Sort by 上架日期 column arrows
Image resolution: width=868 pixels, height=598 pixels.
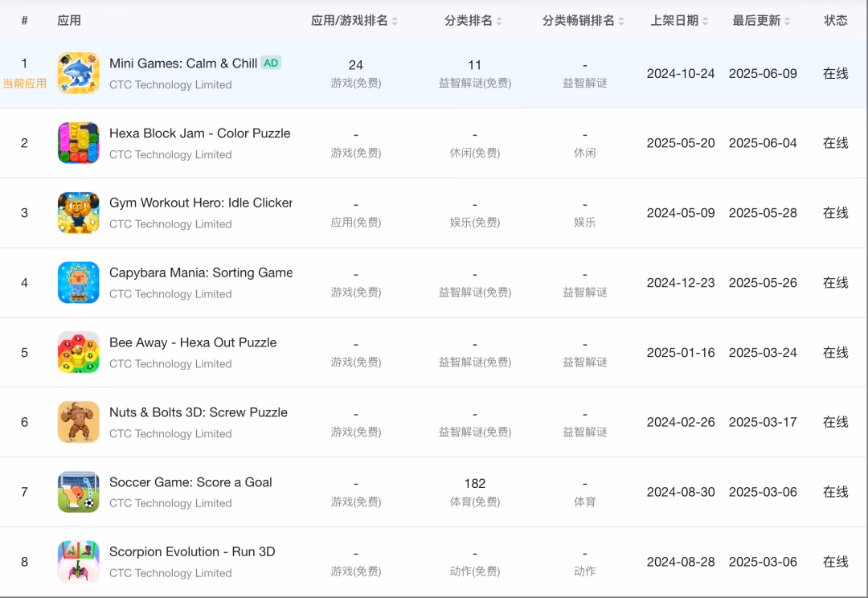click(706, 21)
